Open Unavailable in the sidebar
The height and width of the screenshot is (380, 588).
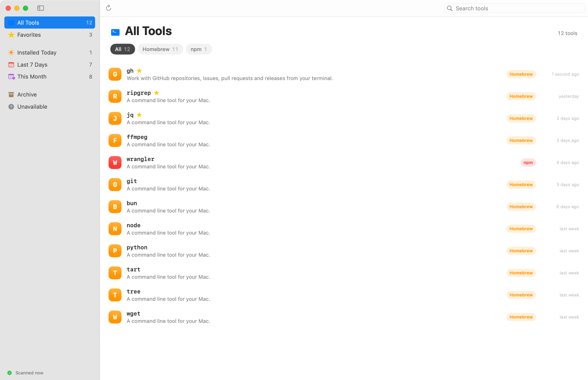[x=50, y=107]
